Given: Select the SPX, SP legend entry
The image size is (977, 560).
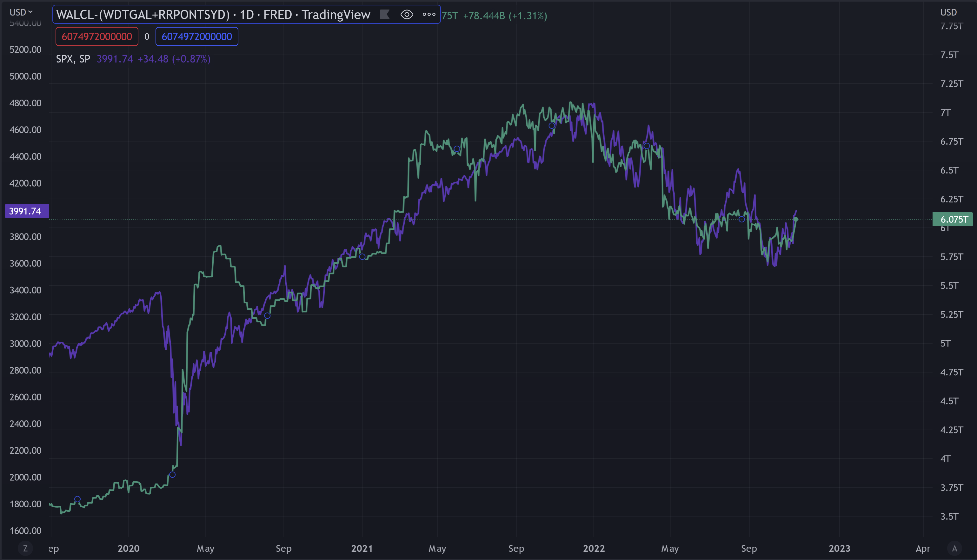Looking at the screenshot, I should pos(73,58).
